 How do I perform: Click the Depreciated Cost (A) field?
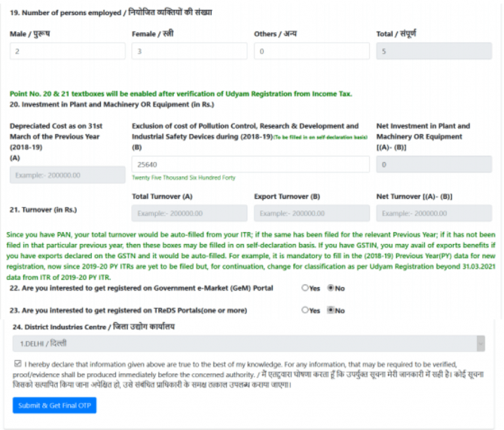coord(68,174)
